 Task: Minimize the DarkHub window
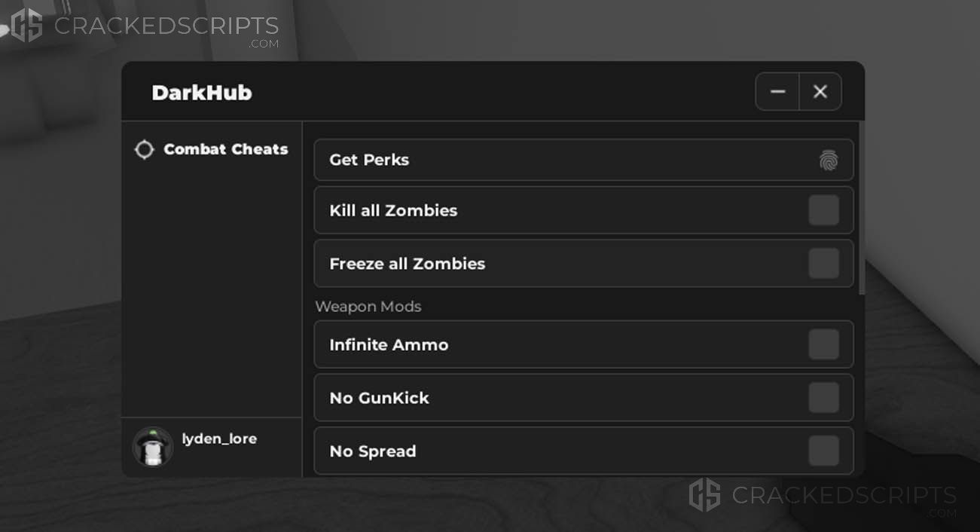pos(778,92)
